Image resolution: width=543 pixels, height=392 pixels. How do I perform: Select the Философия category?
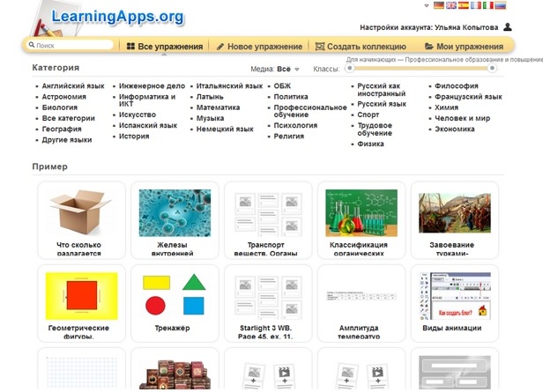(457, 85)
